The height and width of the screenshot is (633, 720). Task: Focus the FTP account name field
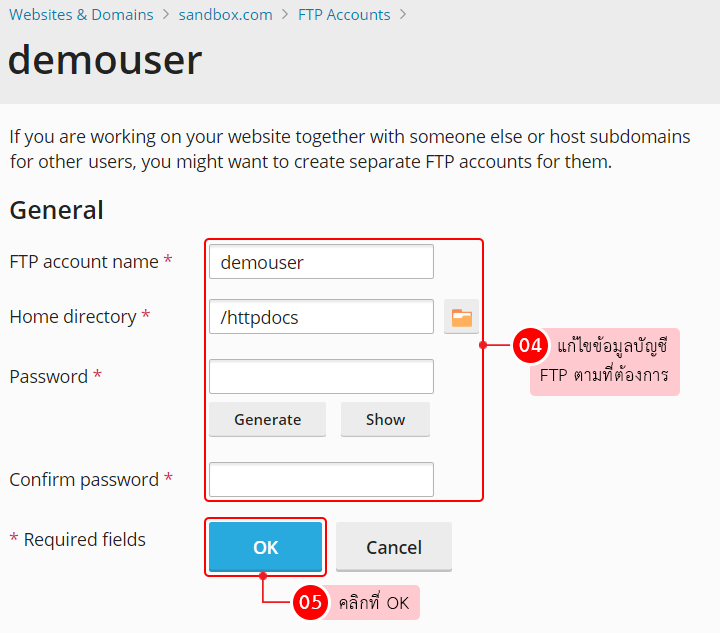click(321, 262)
